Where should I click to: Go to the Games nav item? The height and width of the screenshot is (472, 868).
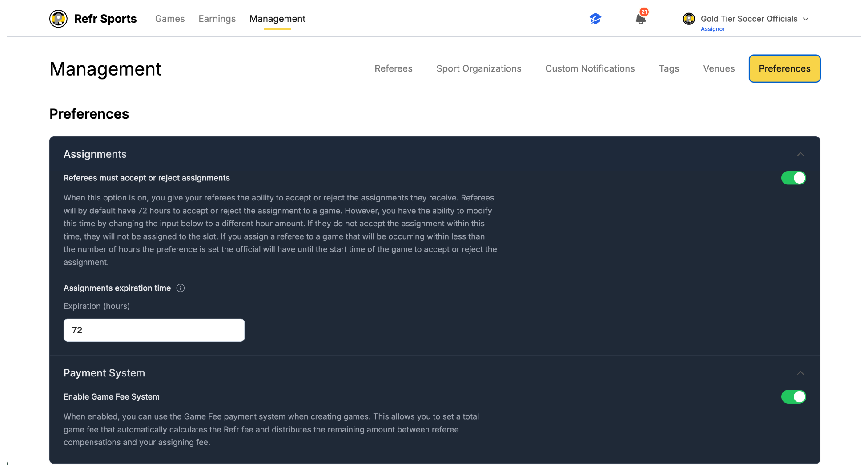click(170, 19)
